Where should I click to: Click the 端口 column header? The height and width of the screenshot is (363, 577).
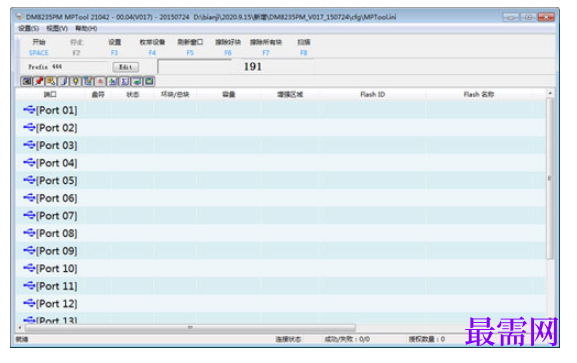tap(50, 95)
